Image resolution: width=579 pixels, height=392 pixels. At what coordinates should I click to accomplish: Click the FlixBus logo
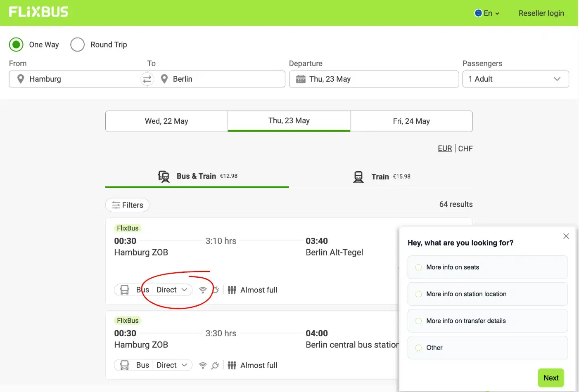click(x=38, y=12)
